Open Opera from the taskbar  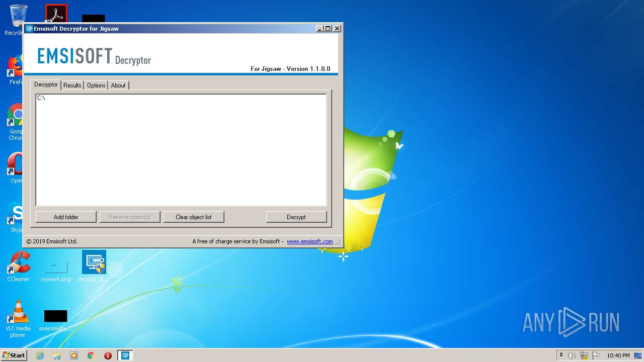coord(108,355)
